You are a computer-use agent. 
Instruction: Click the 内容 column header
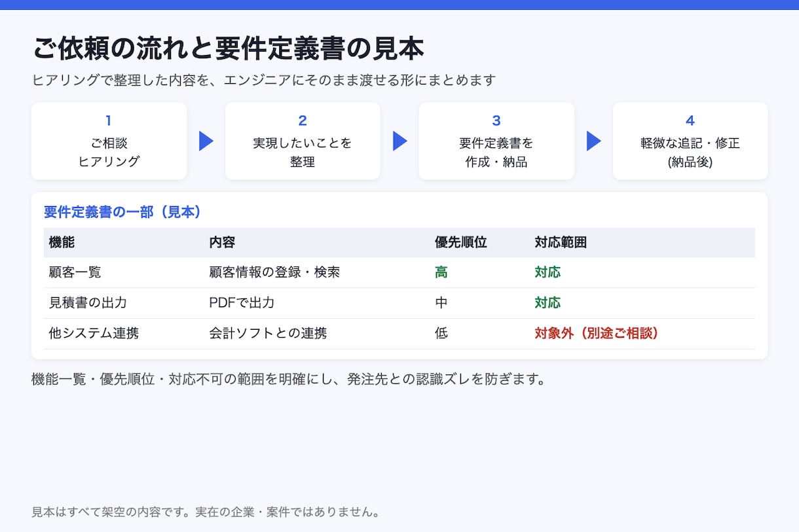(x=222, y=243)
